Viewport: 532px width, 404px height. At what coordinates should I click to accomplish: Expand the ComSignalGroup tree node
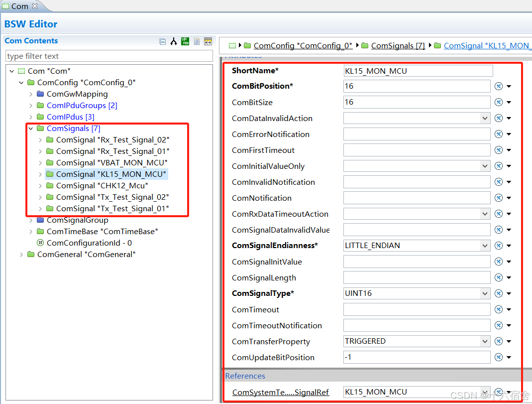pyautogui.click(x=31, y=220)
